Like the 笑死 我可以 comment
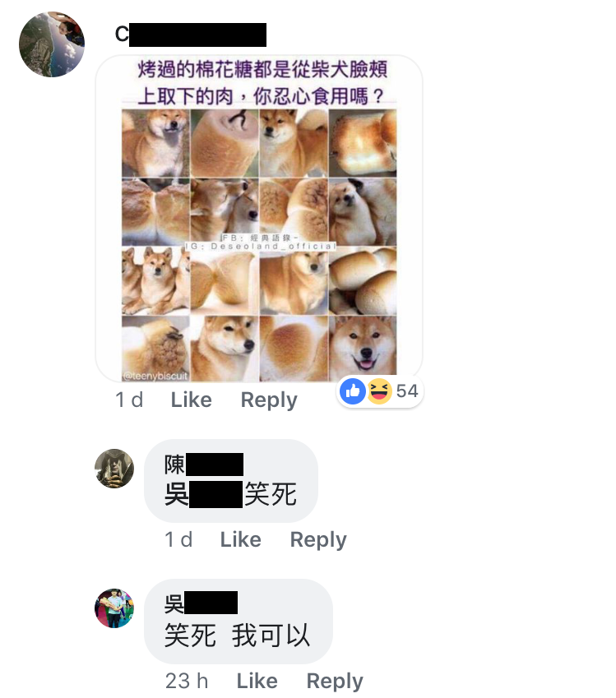The height and width of the screenshot is (698, 616). [257, 681]
